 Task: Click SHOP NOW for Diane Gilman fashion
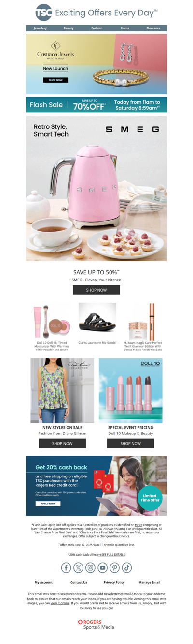(62, 443)
